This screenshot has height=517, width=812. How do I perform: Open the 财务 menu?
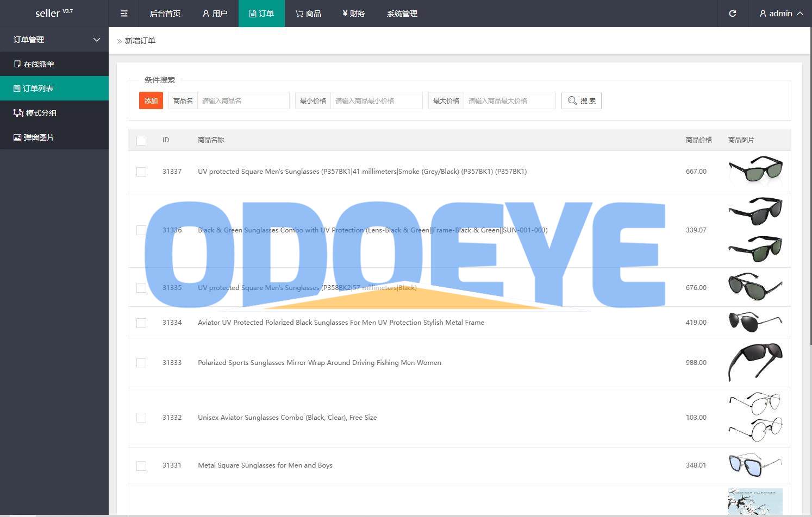[x=354, y=14]
